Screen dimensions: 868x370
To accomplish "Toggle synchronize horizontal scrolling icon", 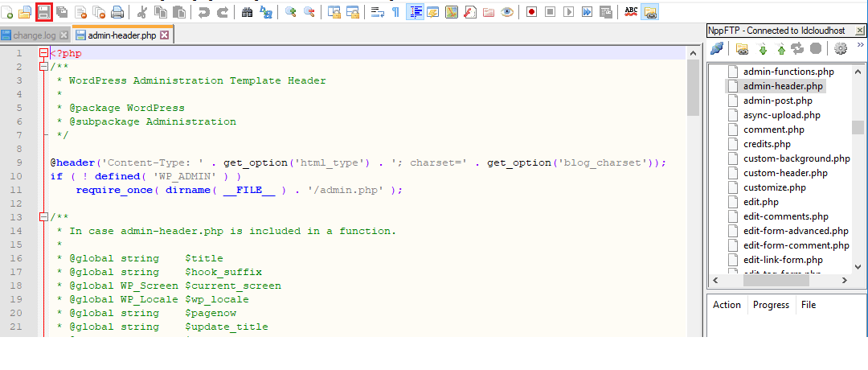I will tap(352, 11).
